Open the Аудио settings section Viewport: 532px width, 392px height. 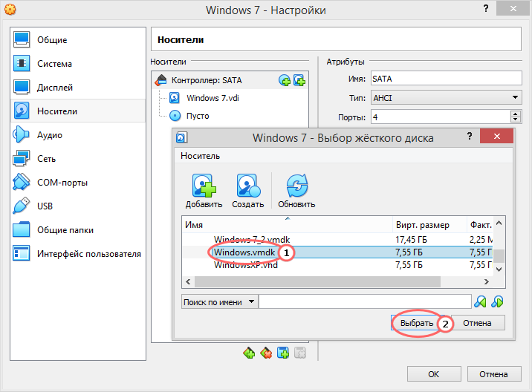[78, 134]
